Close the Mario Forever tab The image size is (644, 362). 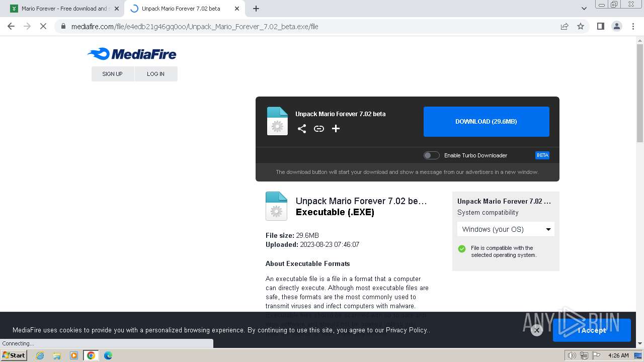tap(116, 9)
